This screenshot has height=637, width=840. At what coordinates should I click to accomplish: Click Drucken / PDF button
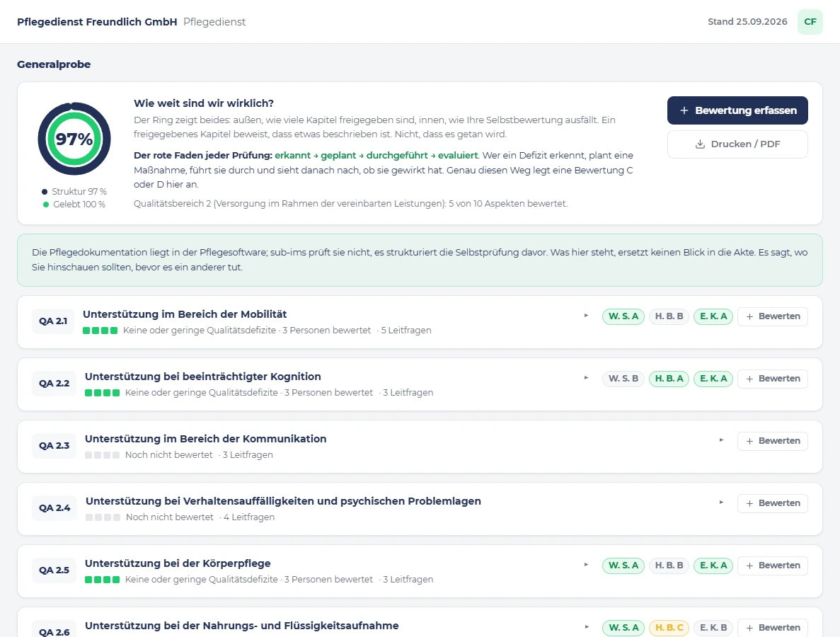pos(737,144)
